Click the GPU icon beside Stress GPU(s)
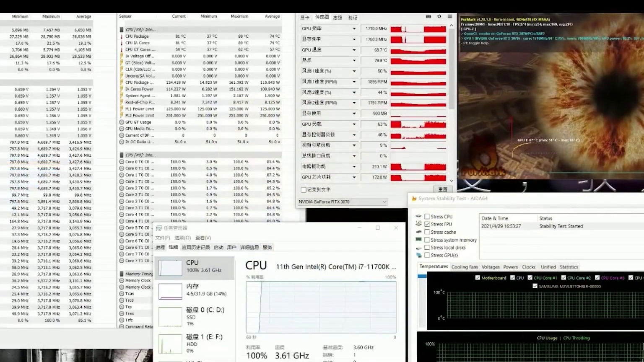The width and height of the screenshot is (644, 362). click(418, 255)
